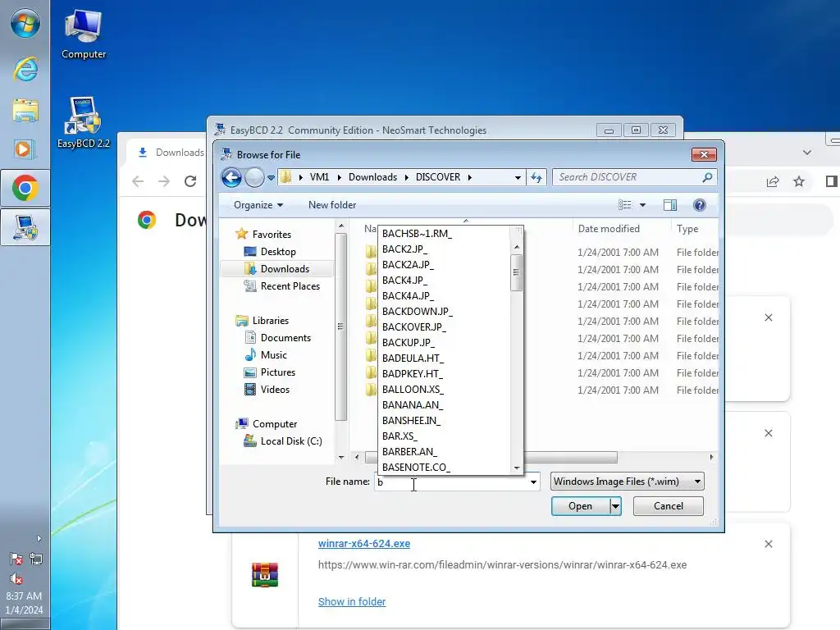Image resolution: width=840 pixels, height=630 pixels.
Task: Choose BACK2A.JP_ from autocomplete list
Action: [445, 265]
